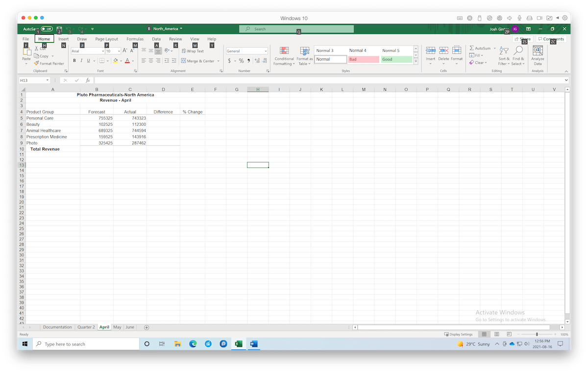Open the orientation text angle options
Image resolution: width=588 pixels, height=373 pixels.
pos(168,51)
